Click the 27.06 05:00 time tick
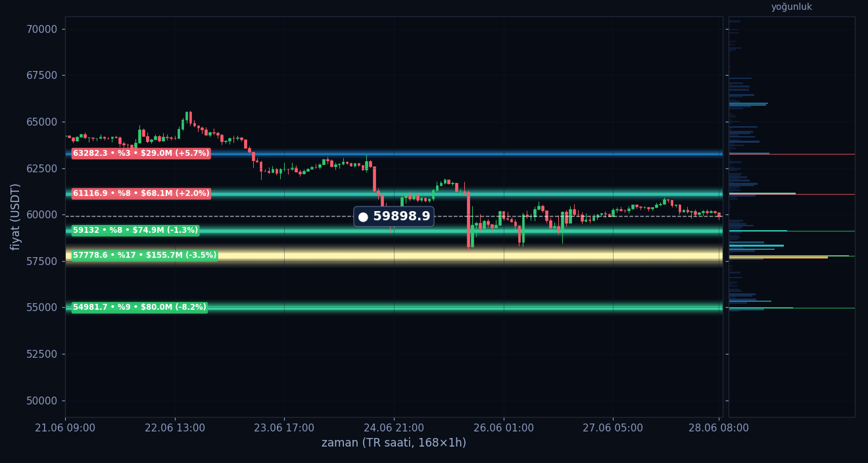 pos(613,428)
